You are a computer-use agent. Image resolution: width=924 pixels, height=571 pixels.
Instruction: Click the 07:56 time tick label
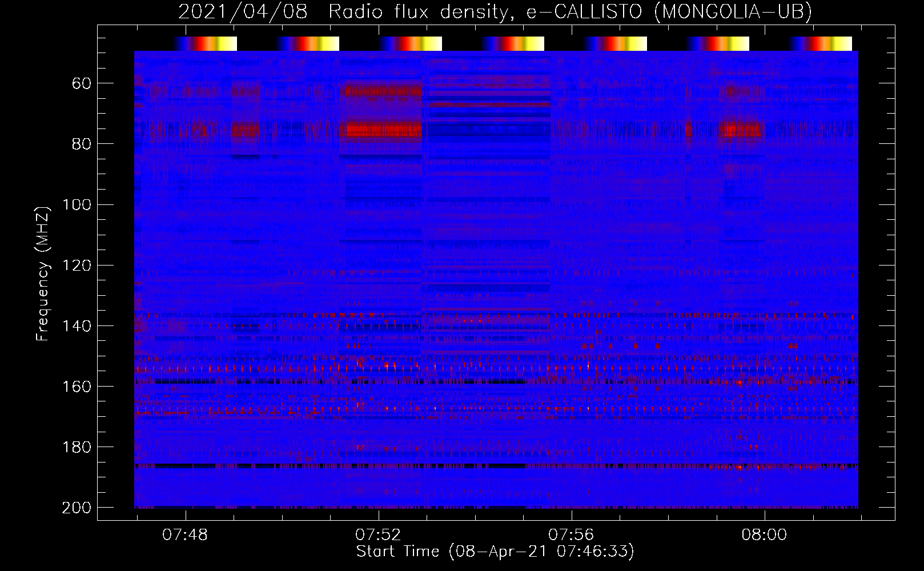pos(571,534)
